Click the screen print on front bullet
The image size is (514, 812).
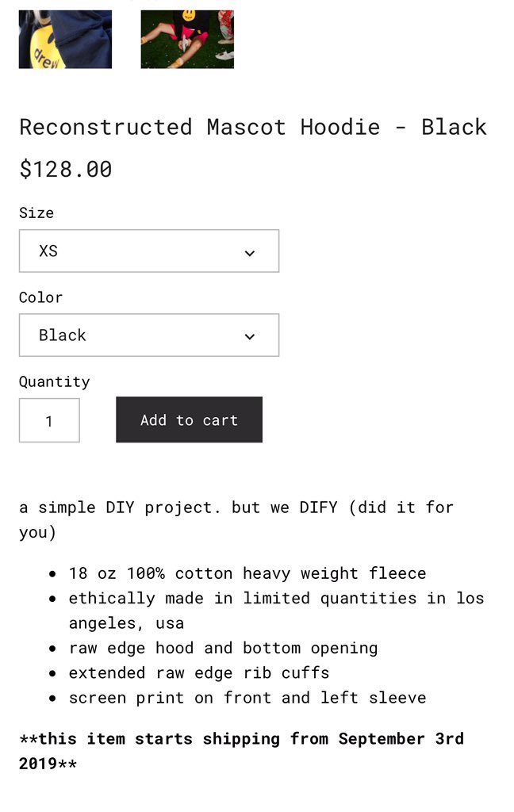pyautogui.click(x=247, y=698)
